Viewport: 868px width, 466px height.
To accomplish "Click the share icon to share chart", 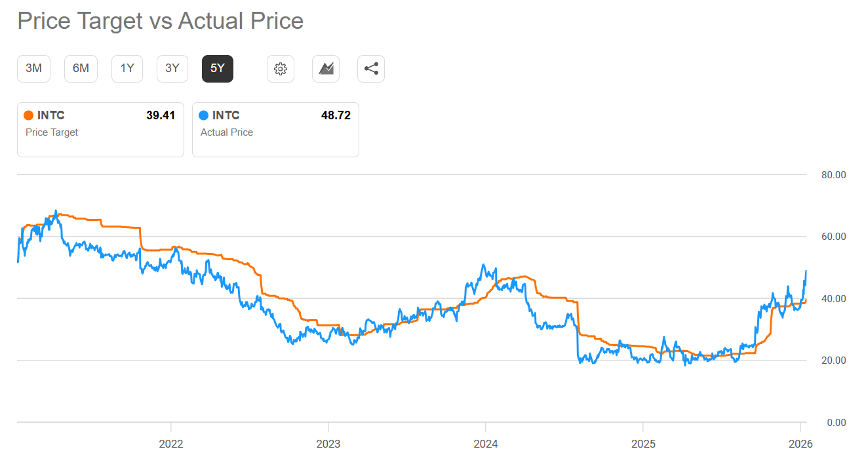I will [370, 68].
